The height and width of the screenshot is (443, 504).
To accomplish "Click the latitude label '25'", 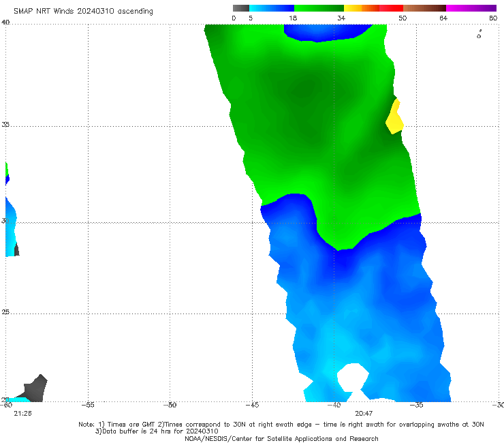I will pyautogui.click(x=5, y=312).
